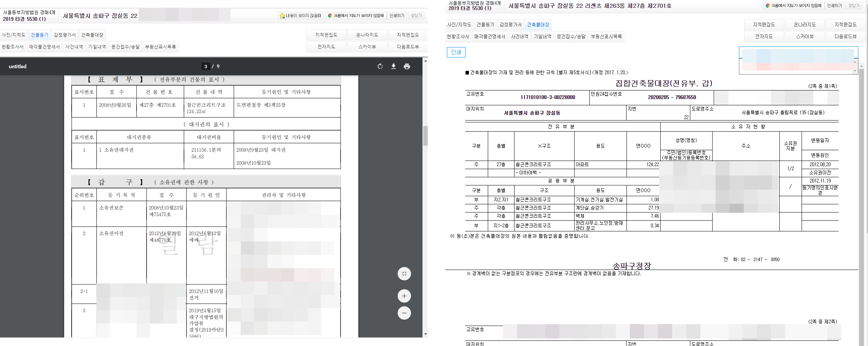Image resolution: width=868 pixels, height=346 pixels.
Task: Click the left viewer scrollbar down arrow
Action: pos(425,334)
